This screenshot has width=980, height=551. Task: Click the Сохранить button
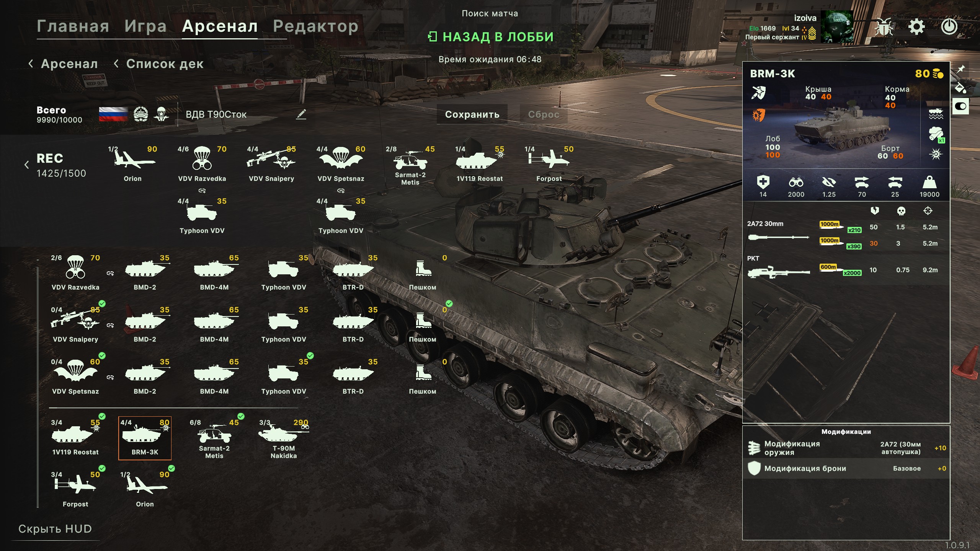click(x=472, y=114)
